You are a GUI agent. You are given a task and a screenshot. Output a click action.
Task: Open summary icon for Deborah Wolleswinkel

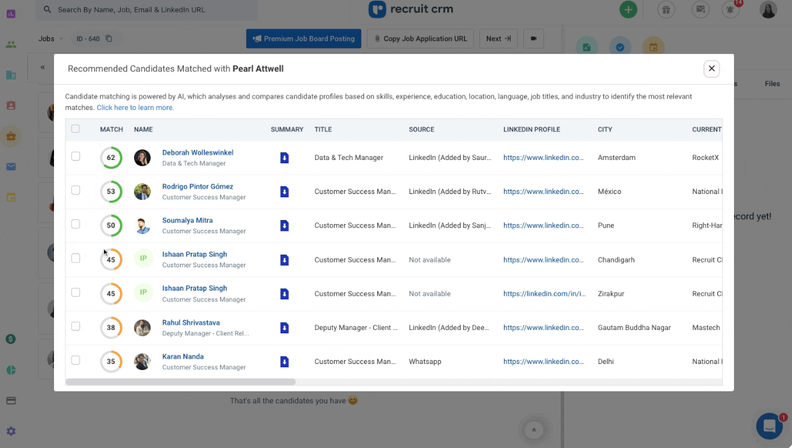click(x=284, y=158)
